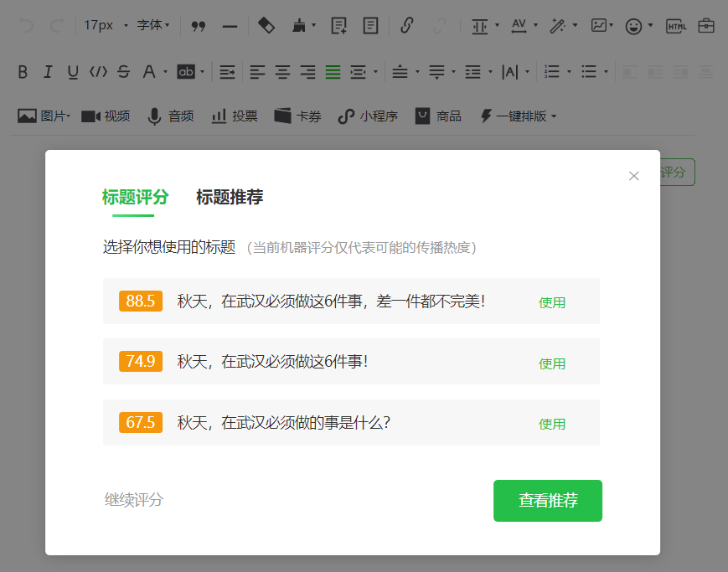Screen dimensions: 728x572
Task: Click 使用 for the 88.5 scored title
Action: pos(552,302)
